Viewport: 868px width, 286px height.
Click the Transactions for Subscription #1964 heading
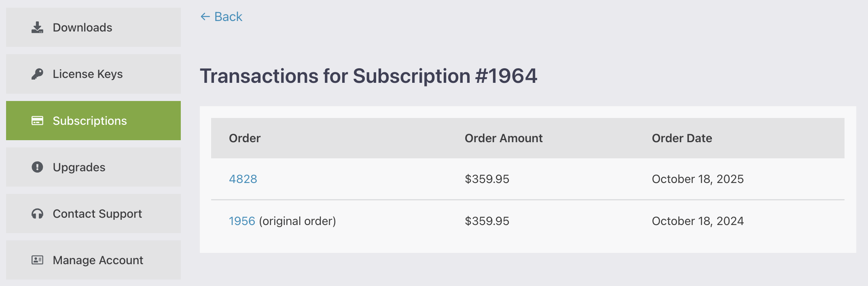[x=368, y=76]
